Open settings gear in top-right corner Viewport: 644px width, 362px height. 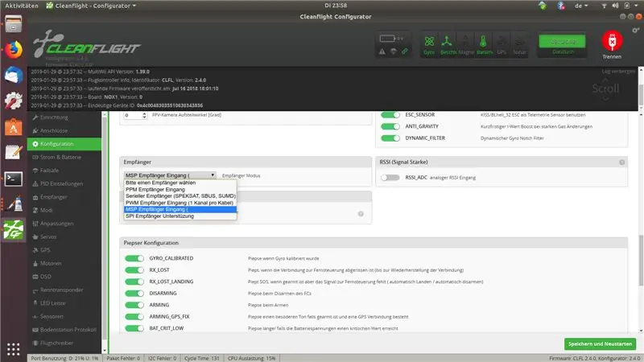(635, 30)
